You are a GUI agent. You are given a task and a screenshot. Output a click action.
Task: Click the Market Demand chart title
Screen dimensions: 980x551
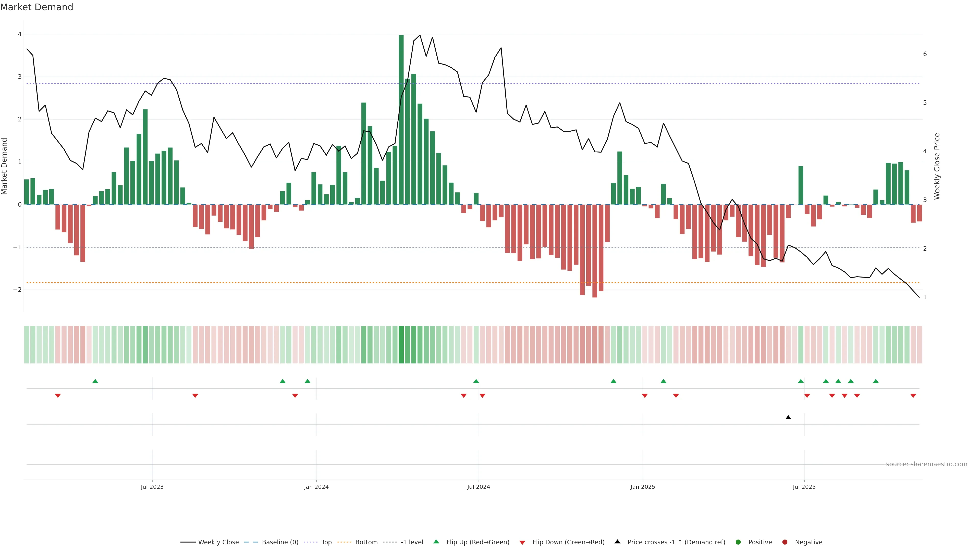[36, 7]
